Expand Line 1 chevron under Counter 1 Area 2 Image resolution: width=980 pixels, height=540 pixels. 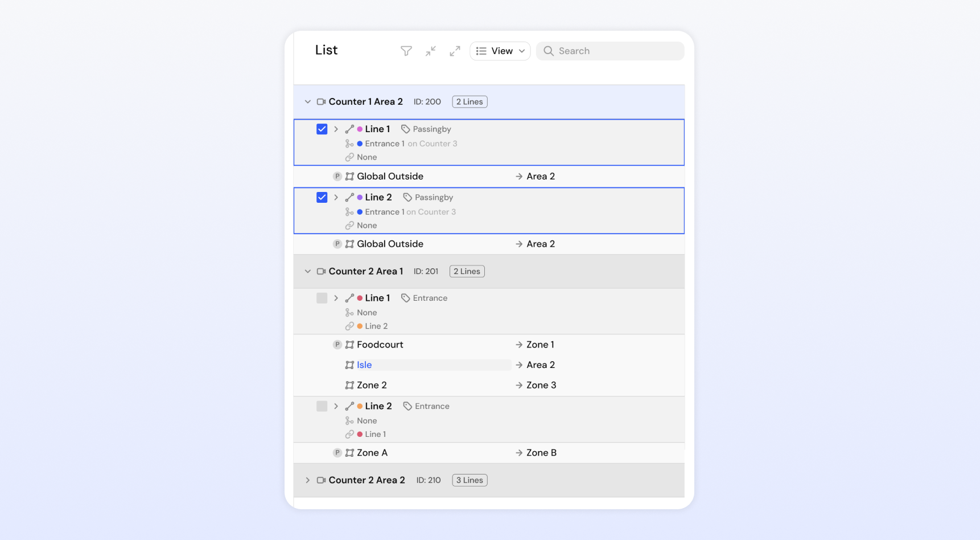tap(336, 129)
